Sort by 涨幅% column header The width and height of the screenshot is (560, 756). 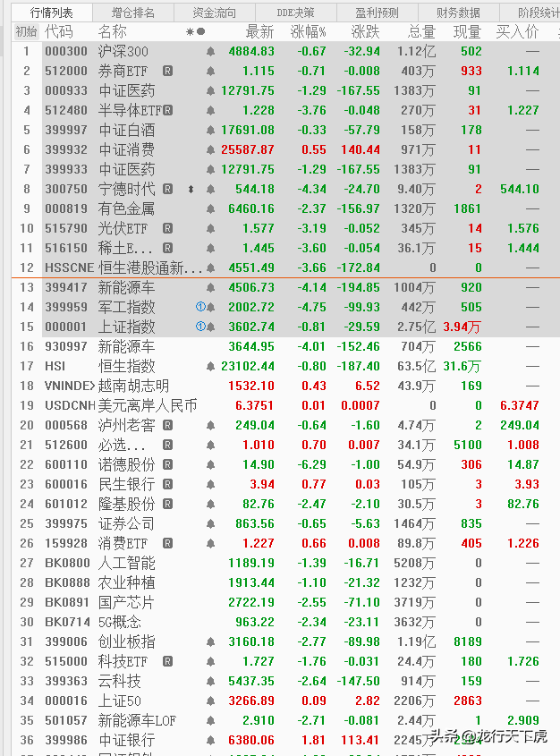[x=309, y=32]
